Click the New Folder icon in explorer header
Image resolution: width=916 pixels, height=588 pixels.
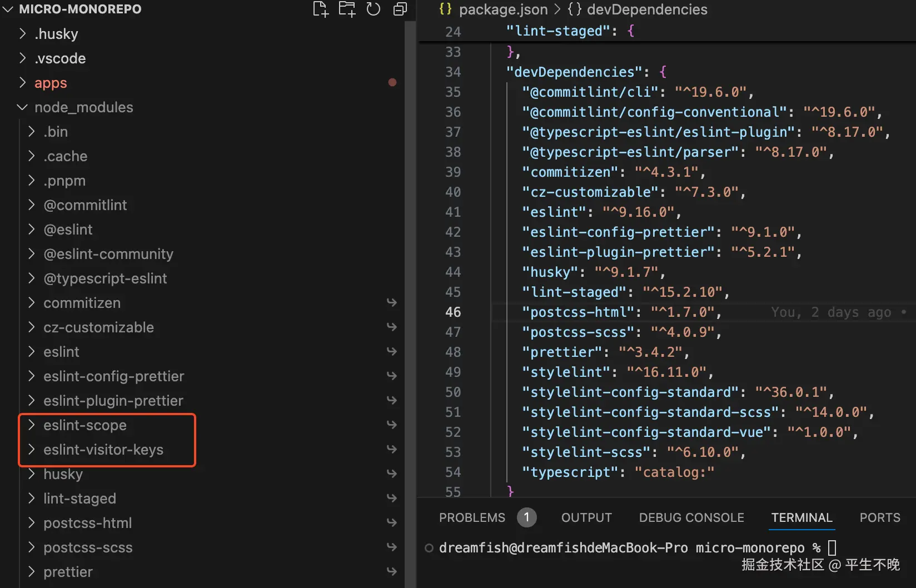tap(347, 9)
